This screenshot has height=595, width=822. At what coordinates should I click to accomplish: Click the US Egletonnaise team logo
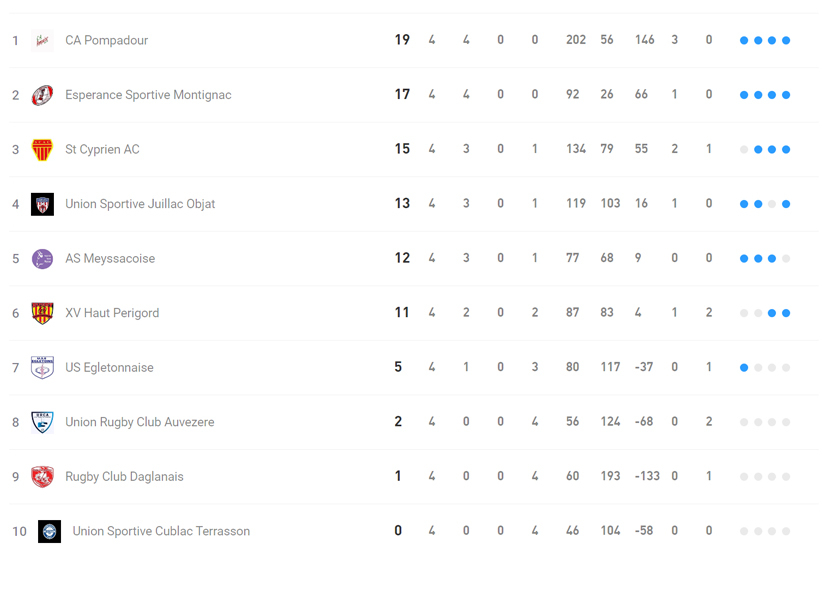42,368
